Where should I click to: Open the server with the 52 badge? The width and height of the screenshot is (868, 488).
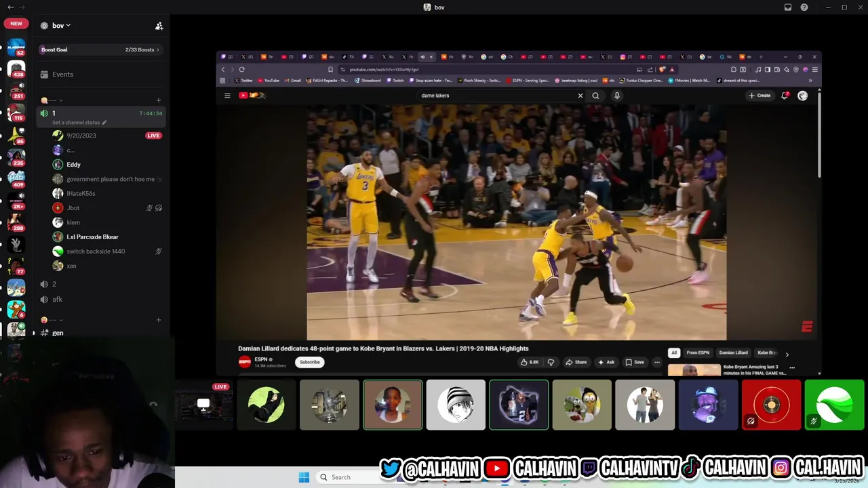point(16,47)
